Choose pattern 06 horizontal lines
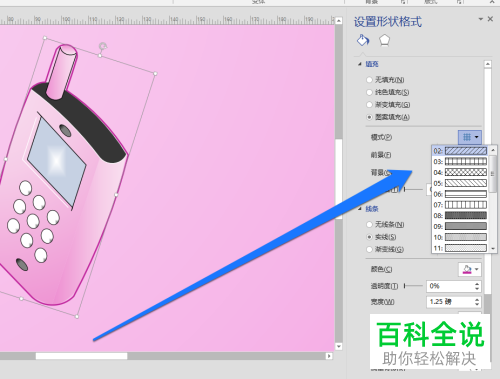Image resolution: width=500 pixels, height=379 pixels. pyautogui.click(x=460, y=194)
